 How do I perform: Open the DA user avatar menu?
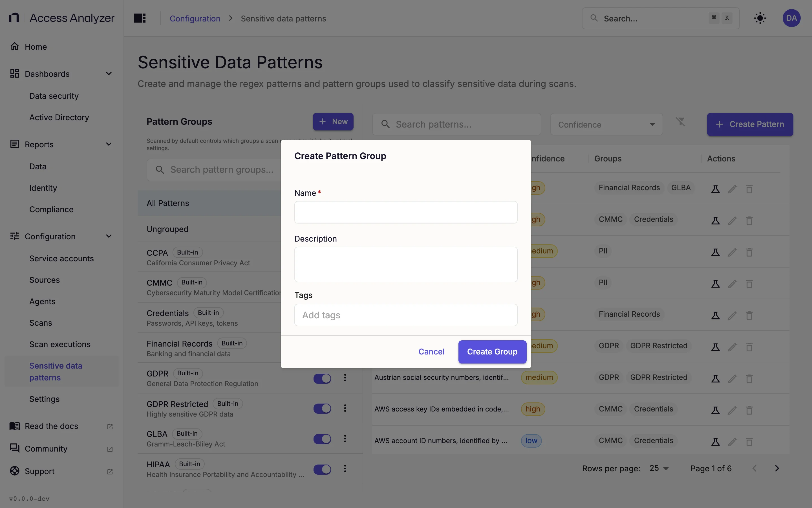[x=791, y=18]
